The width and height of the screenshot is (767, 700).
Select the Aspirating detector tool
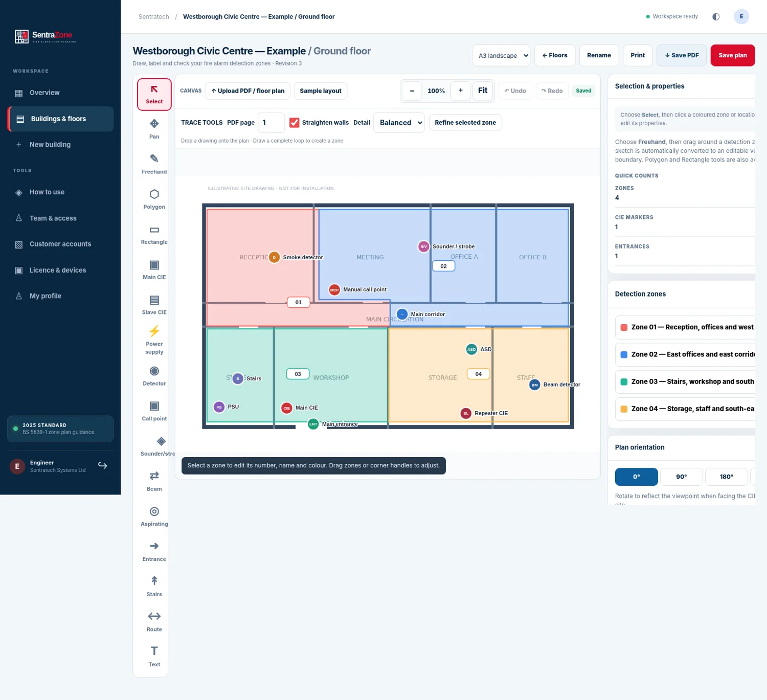[x=154, y=516]
